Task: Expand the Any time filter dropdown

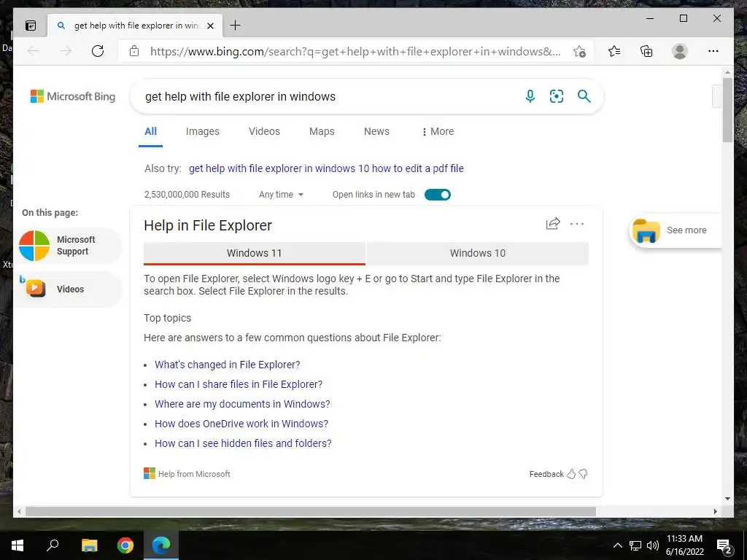Action: 281,194
